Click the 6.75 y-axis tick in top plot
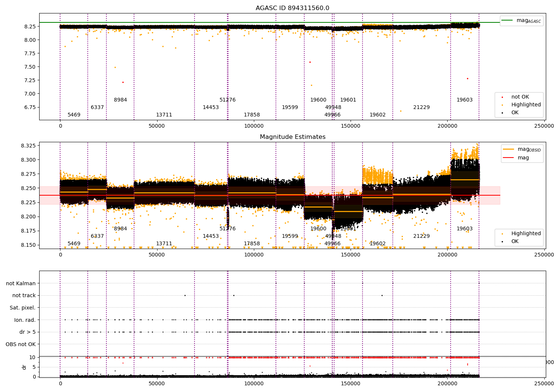Screen dimensions: 560x392 (x=30, y=107)
